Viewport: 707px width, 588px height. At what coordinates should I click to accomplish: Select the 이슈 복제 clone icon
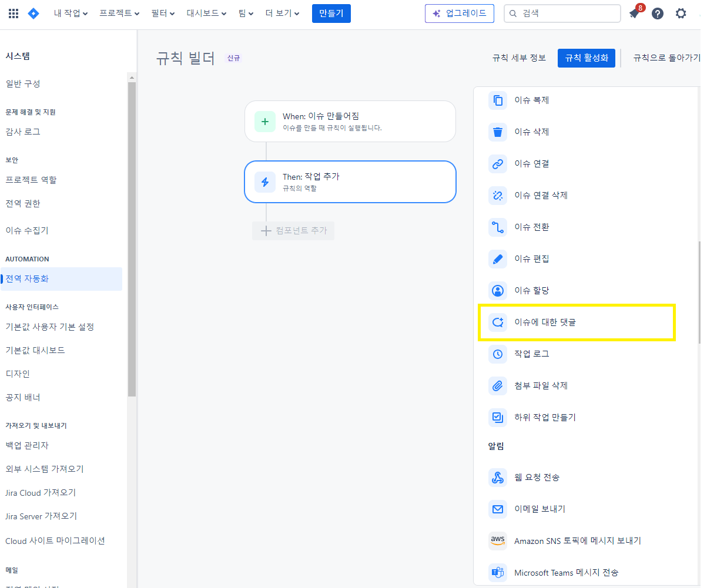[x=498, y=100]
